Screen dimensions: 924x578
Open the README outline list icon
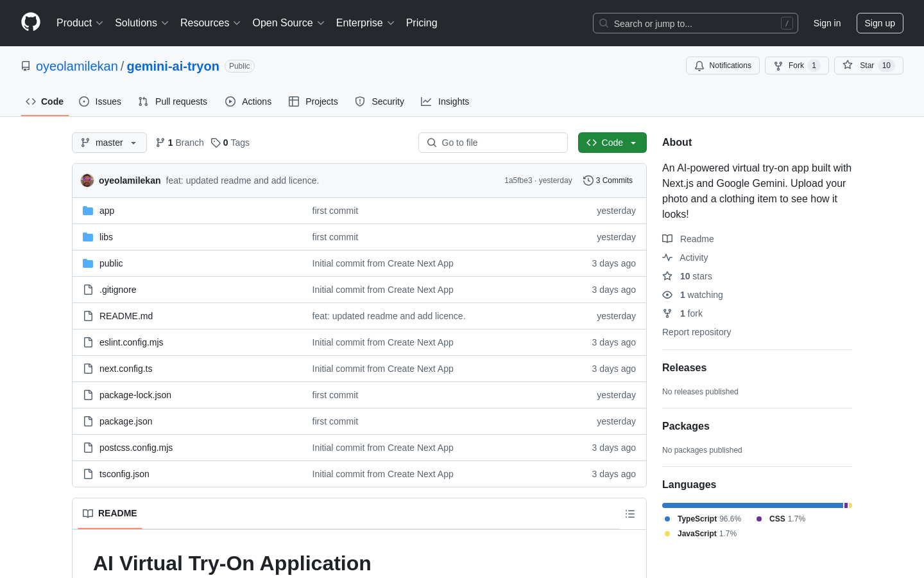(x=630, y=514)
